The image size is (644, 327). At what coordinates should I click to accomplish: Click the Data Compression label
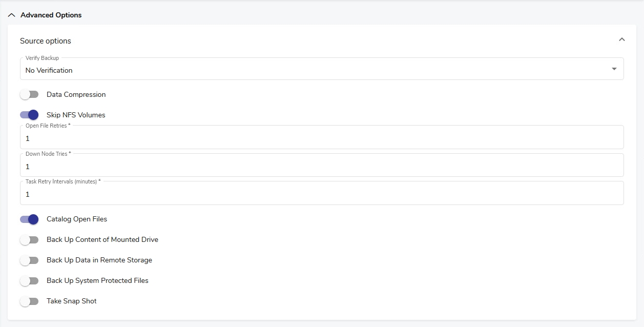coord(76,95)
